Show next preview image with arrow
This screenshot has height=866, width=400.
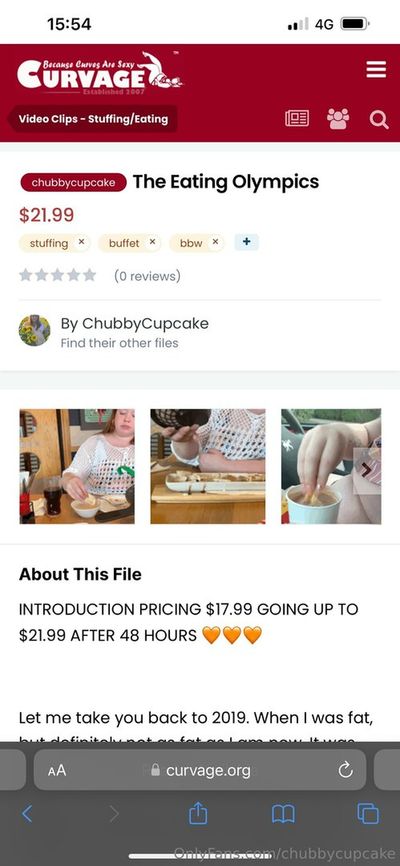pos(366,469)
